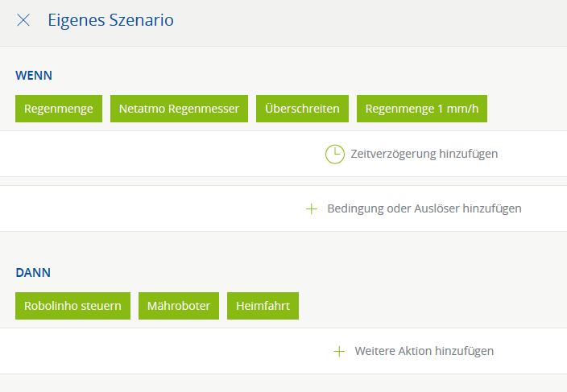The width and height of the screenshot is (567, 392).
Task: Select the Robolinho steuern action chip
Action: coord(72,306)
